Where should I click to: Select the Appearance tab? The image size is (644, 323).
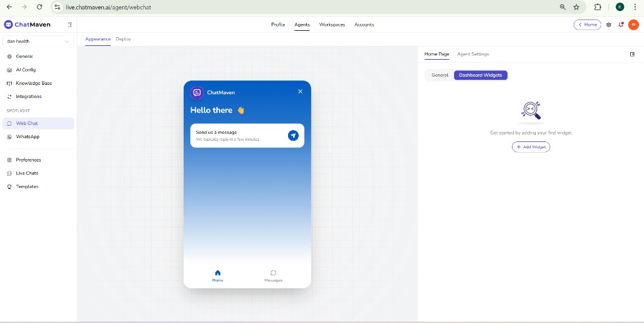click(x=97, y=39)
